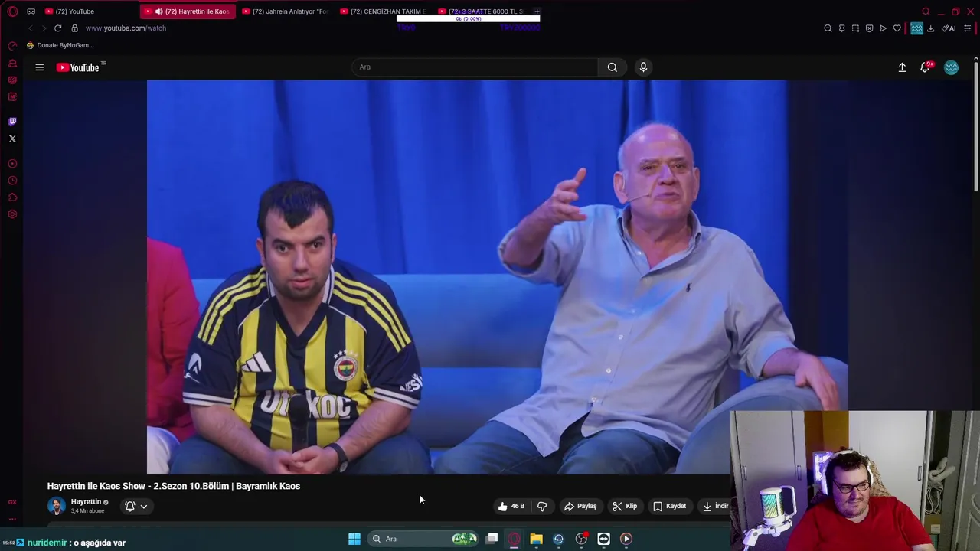The image size is (980, 551).
Task: Click the Windows taskbar search box
Action: point(422,539)
